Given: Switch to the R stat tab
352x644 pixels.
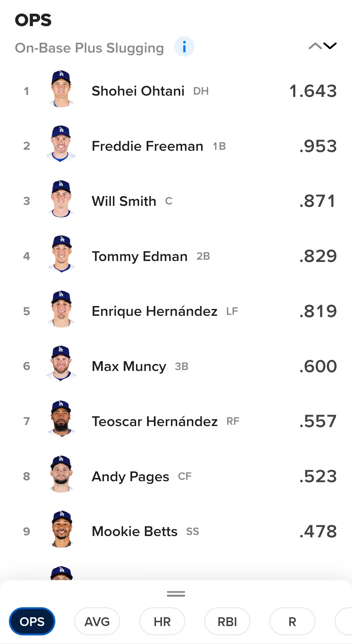Looking at the screenshot, I should click(292, 621).
